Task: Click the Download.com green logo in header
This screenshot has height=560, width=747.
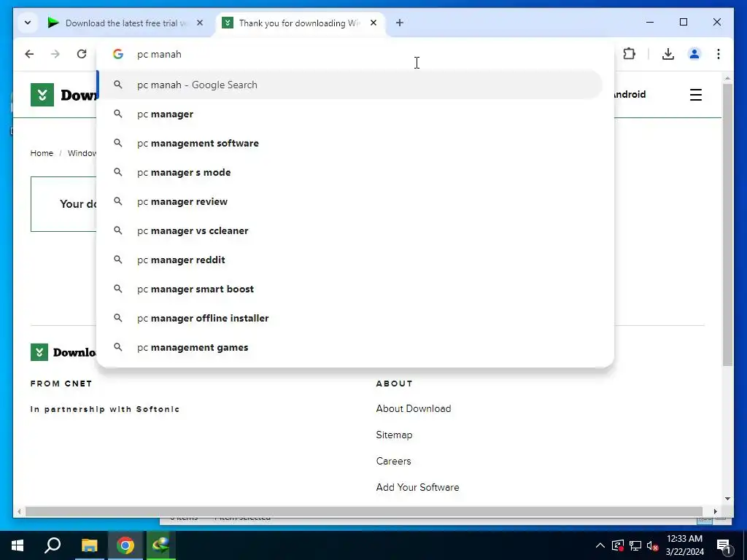Action: [x=42, y=95]
